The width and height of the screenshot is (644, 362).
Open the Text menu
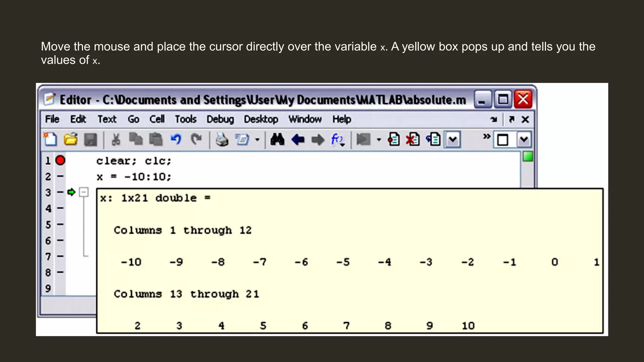click(107, 119)
